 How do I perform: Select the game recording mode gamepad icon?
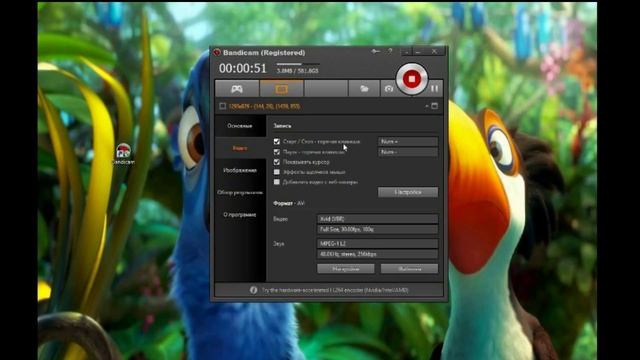pos(237,89)
